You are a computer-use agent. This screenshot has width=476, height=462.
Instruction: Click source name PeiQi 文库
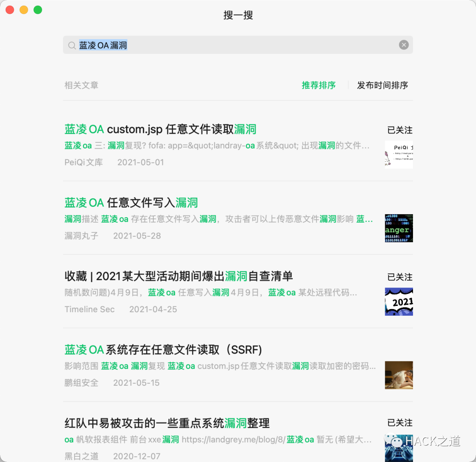[x=83, y=162]
